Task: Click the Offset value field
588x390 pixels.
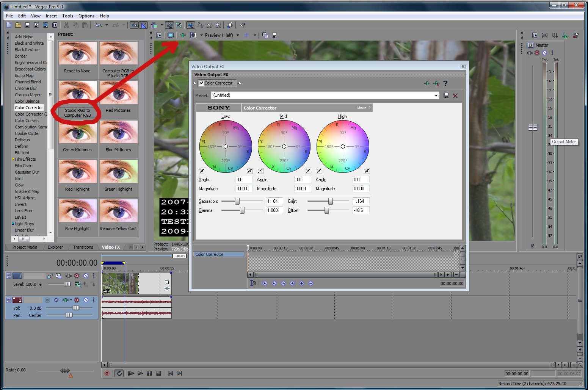Action: pyautogui.click(x=361, y=210)
